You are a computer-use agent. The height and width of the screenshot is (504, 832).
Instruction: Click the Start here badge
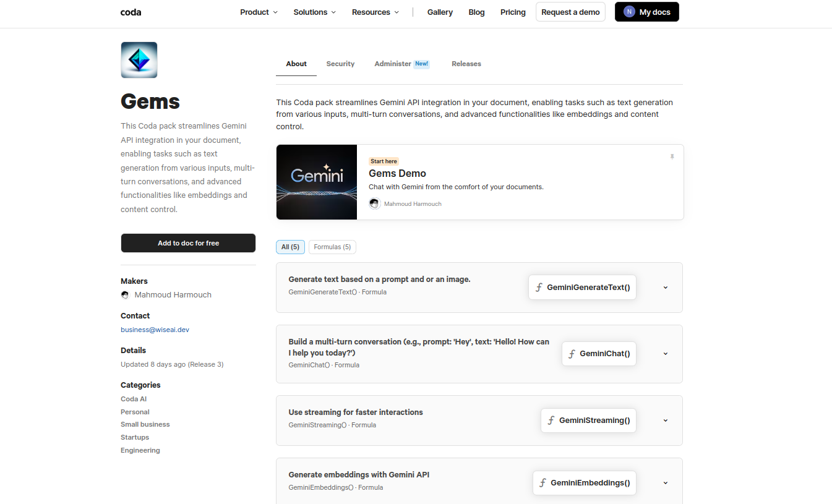tap(384, 161)
